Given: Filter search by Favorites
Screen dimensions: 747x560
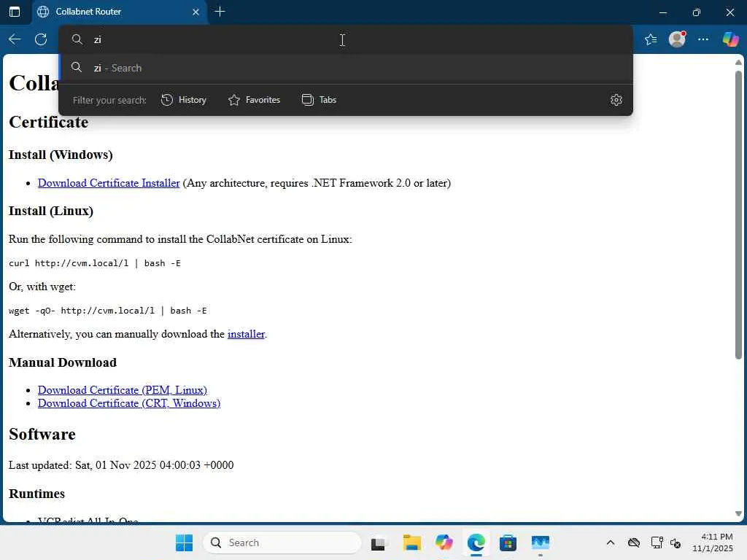Looking at the screenshot, I should click(x=254, y=100).
